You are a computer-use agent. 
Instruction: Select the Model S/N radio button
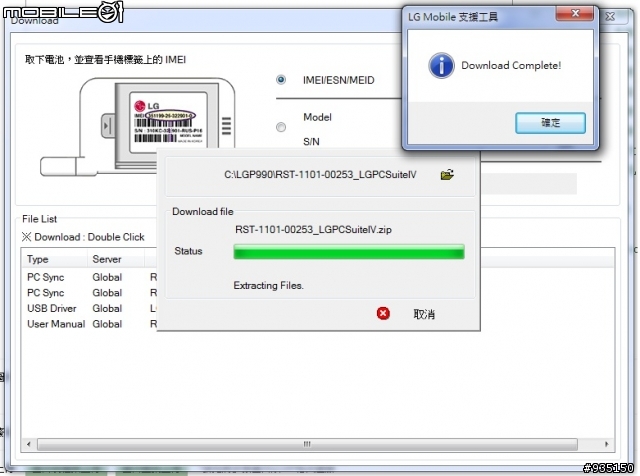(x=281, y=127)
